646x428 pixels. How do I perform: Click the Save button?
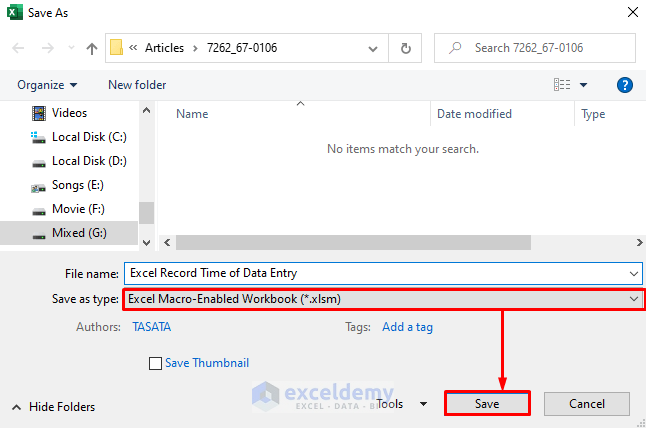coord(487,403)
